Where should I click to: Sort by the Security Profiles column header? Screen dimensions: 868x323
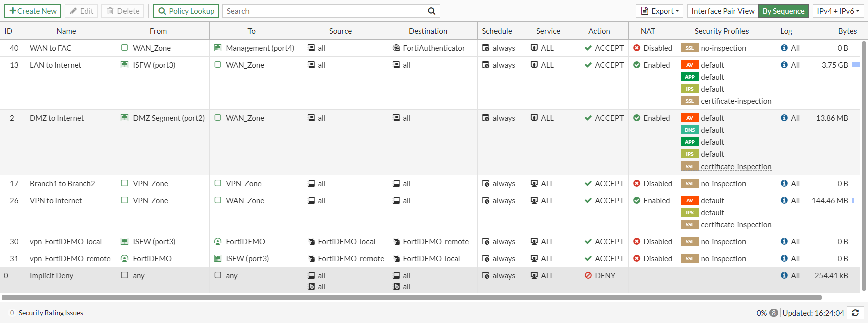click(721, 31)
